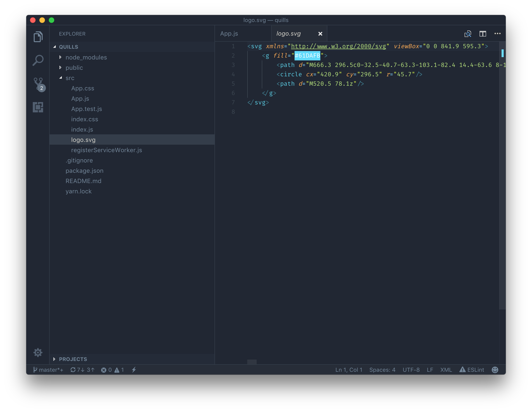This screenshot has width=532, height=412.
Task: Open the w3.org SVG namespace link
Action: (338, 46)
